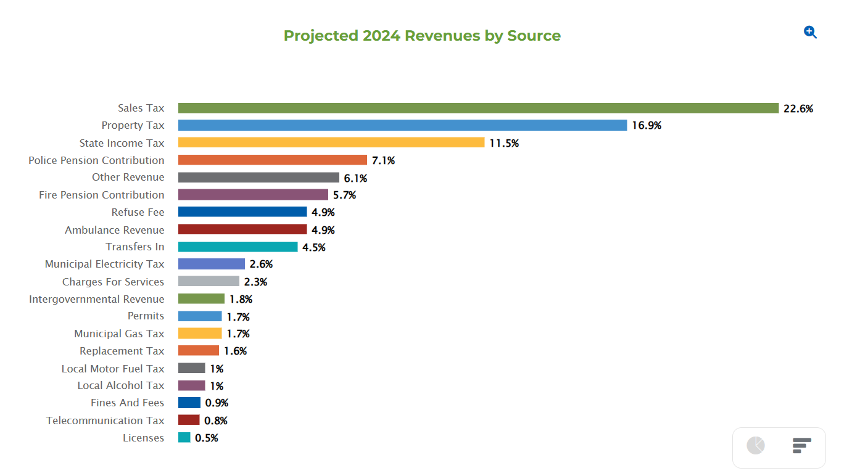Click the 2.3% value
Image resolution: width=868 pixels, height=476 pixels.
[255, 282]
